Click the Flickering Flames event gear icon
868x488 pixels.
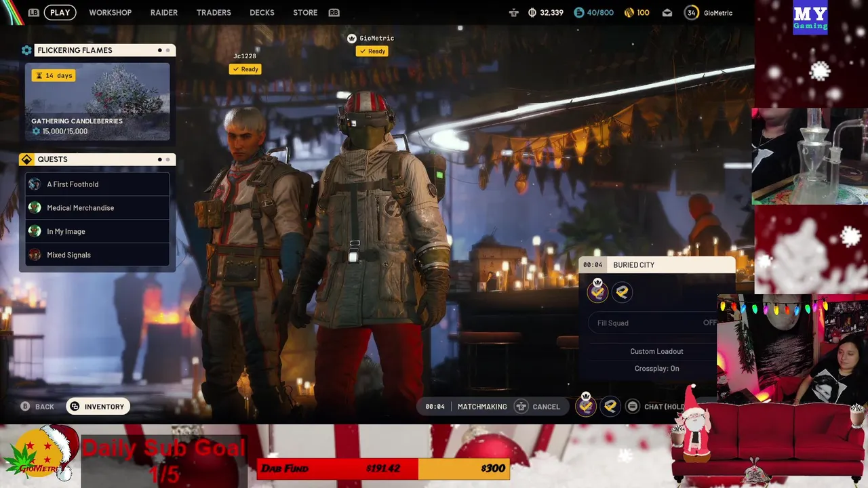(x=26, y=50)
